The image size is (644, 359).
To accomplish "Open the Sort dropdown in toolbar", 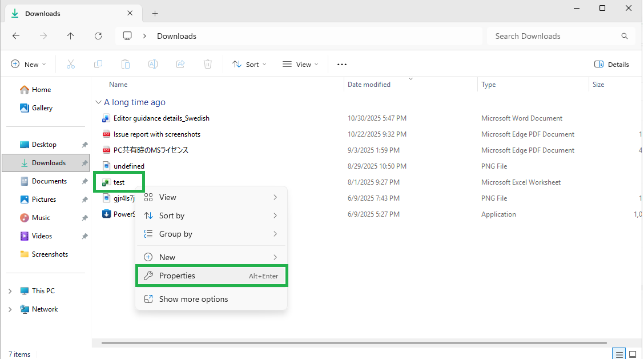I will pyautogui.click(x=249, y=64).
